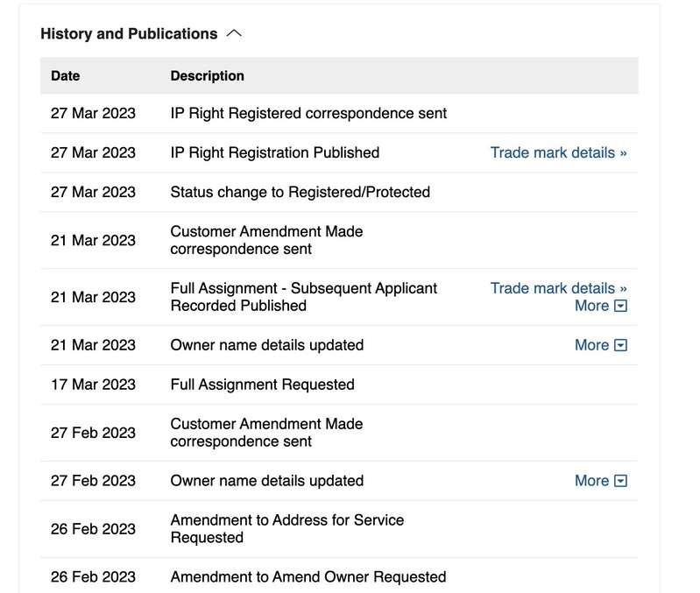
Task: Open Trade mark details for Registration Published
Action: (x=558, y=152)
